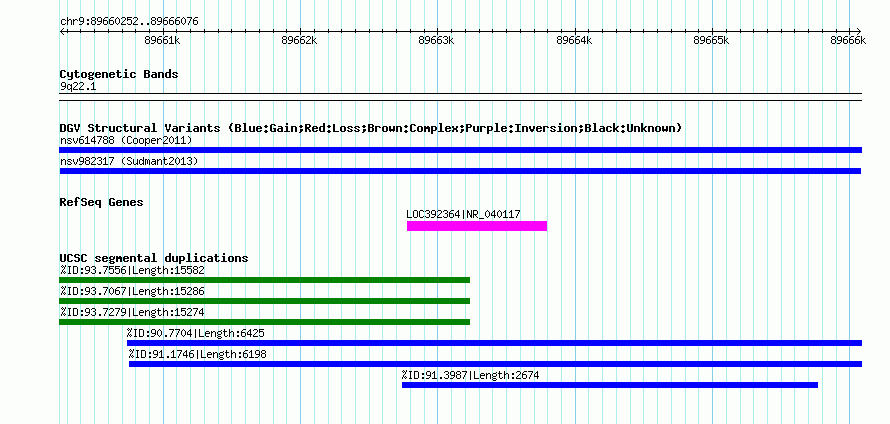Click the %ID:93.7556|Length:15582 label
Viewport: 890px width, 424px height.
132,270
